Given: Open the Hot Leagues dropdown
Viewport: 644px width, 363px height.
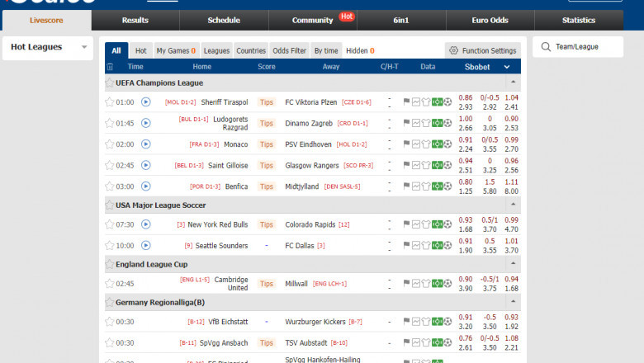Looking at the screenshot, I should pyautogui.click(x=48, y=47).
